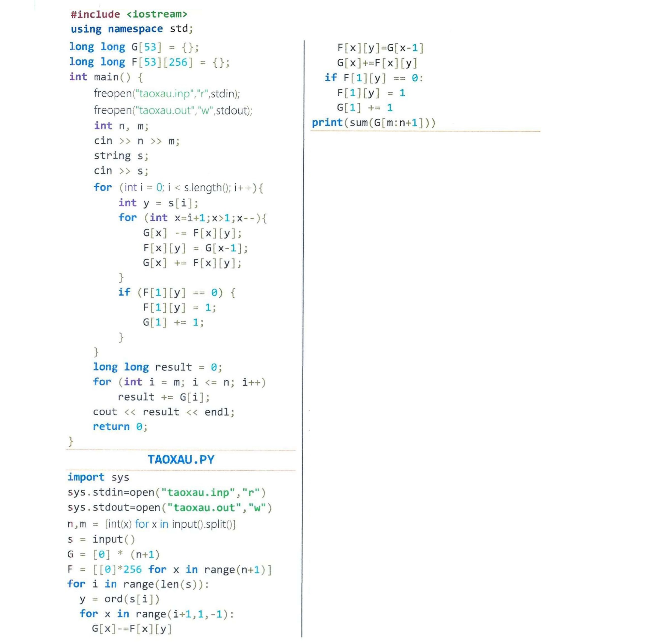Click the C++ 'G[1] += 1;' line
Screen dimensions: 648x644
pos(173,323)
